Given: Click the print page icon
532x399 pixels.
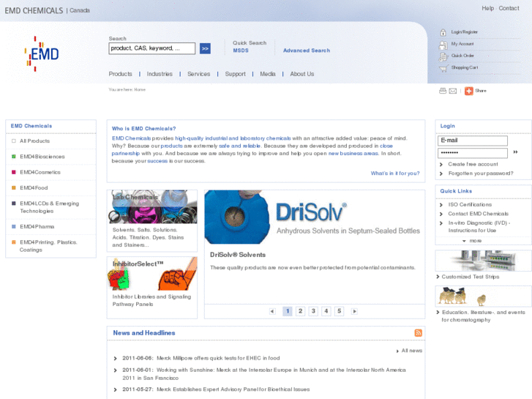Looking at the screenshot, I should coord(443,91).
